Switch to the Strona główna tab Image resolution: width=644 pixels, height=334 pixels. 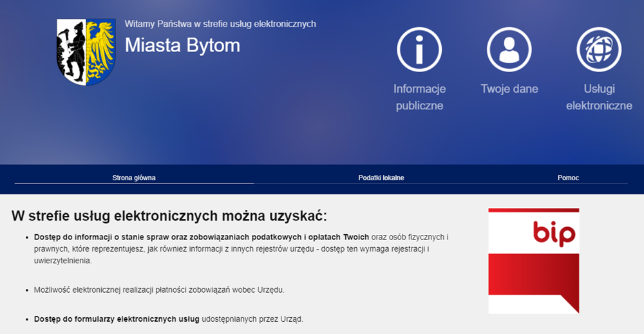click(134, 178)
